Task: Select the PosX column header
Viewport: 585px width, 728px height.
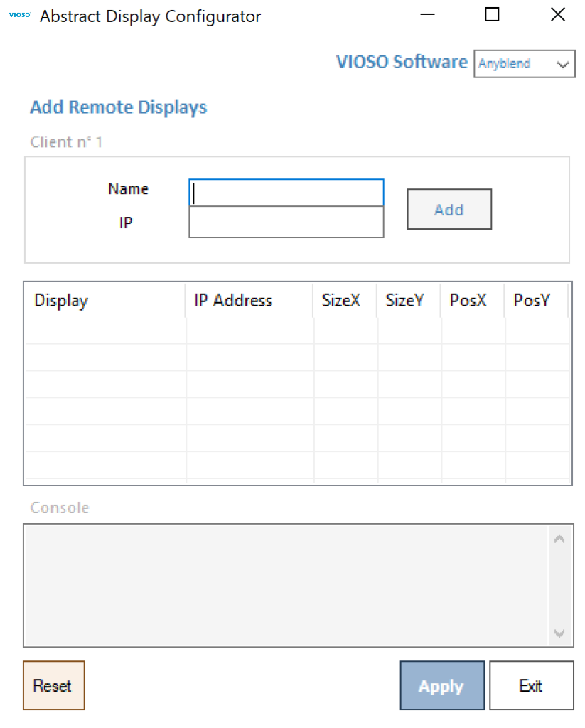Action: pos(472,301)
